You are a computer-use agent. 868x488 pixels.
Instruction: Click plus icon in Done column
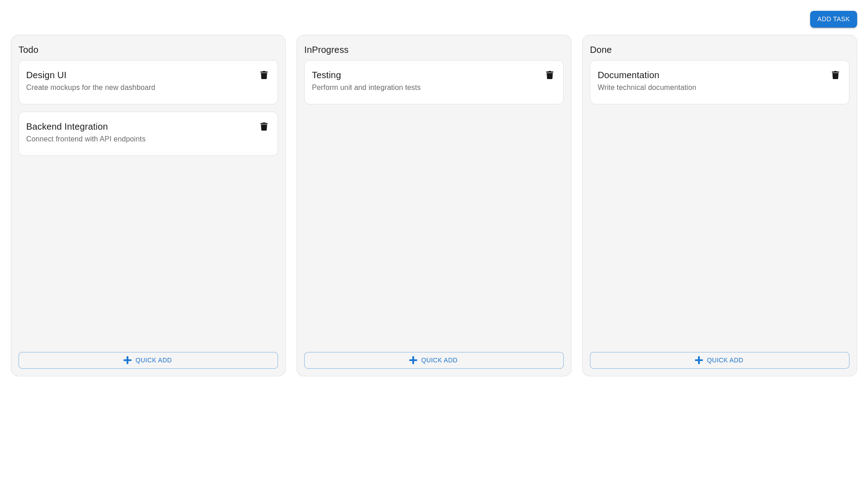699,360
